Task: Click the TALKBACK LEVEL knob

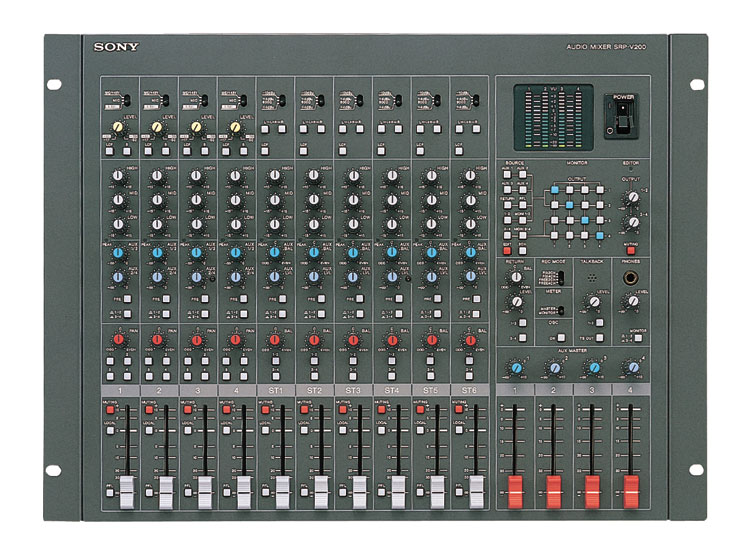Action: coord(594,300)
